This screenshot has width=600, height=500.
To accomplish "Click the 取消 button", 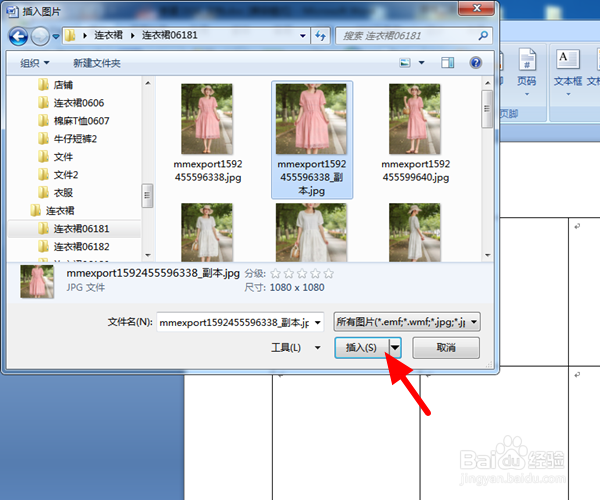I will click(x=446, y=348).
